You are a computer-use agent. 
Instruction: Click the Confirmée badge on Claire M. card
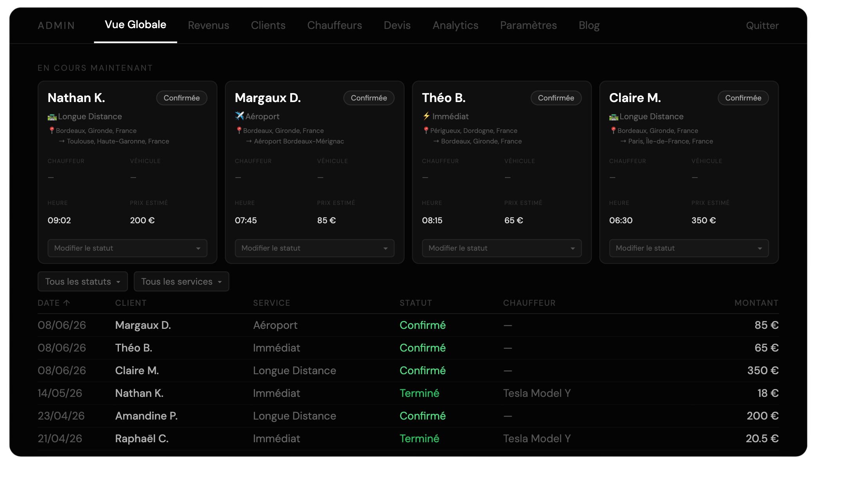[743, 98]
